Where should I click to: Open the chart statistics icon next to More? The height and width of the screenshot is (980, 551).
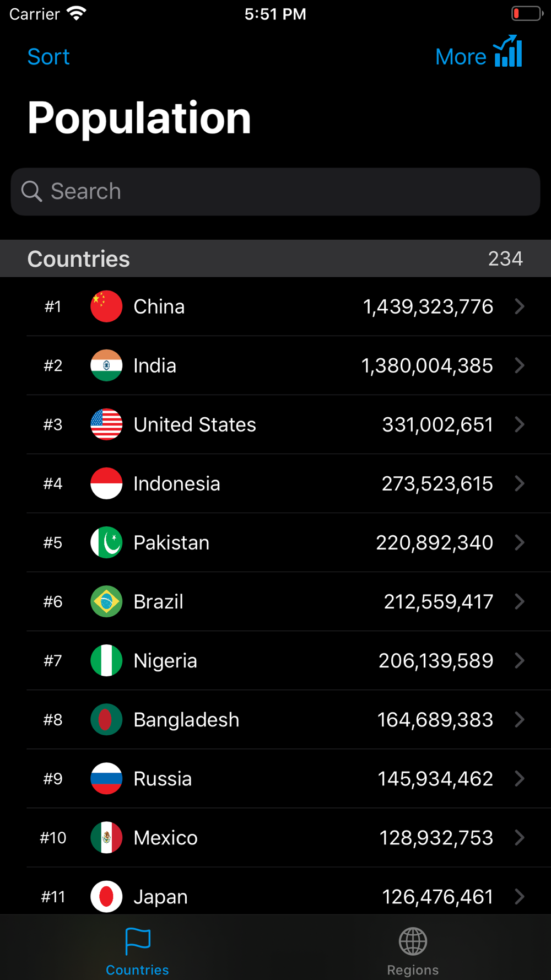click(508, 51)
